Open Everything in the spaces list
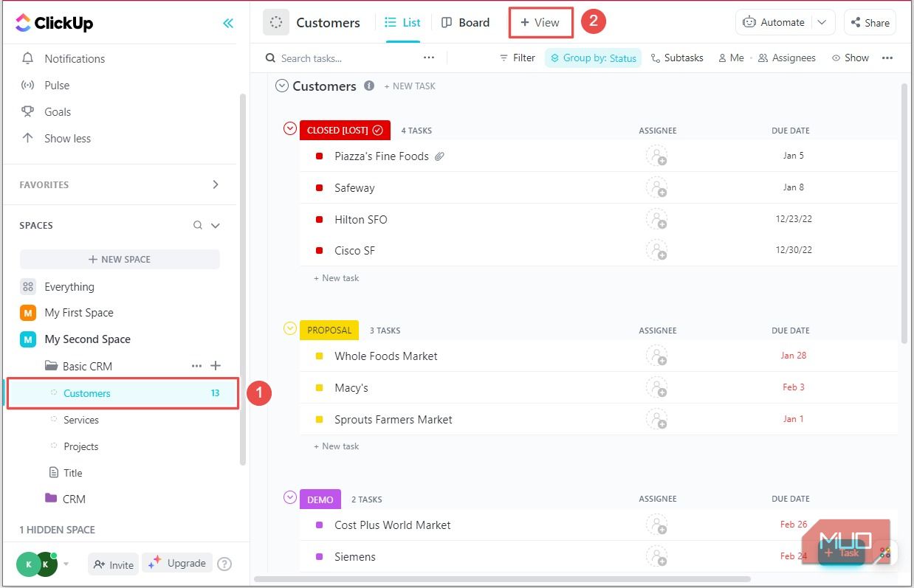The image size is (914, 588). (69, 286)
